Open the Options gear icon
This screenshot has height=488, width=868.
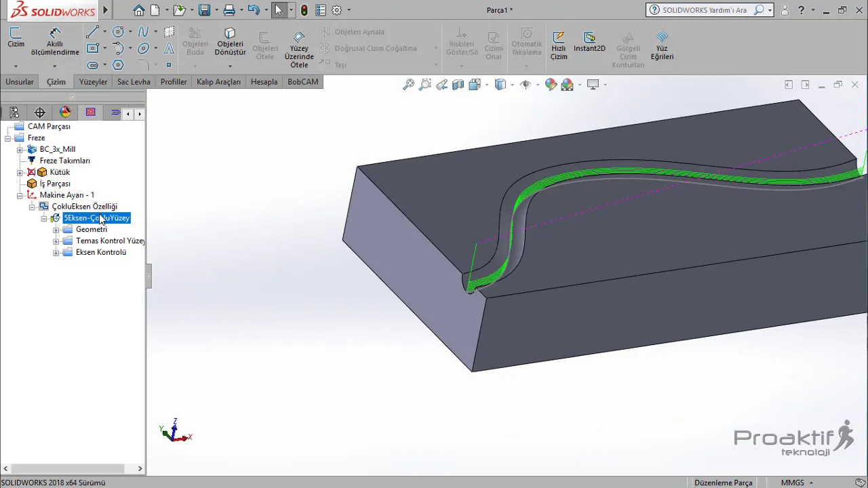click(x=336, y=10)
